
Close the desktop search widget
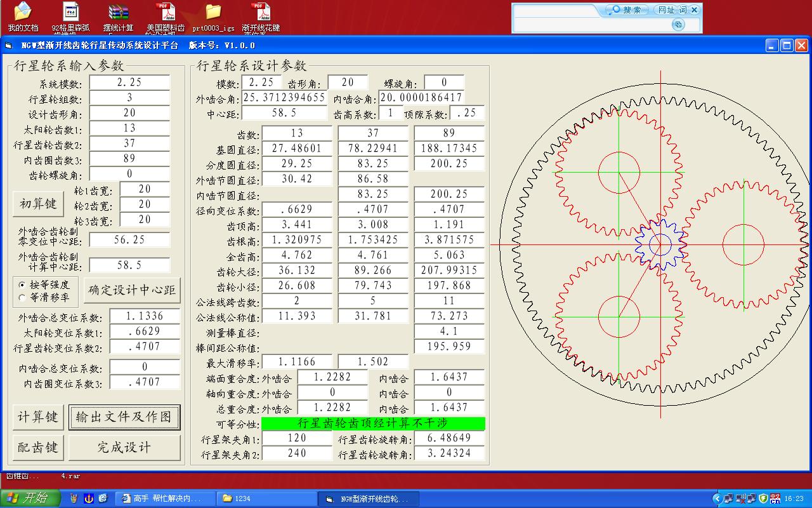coord(694,10)
